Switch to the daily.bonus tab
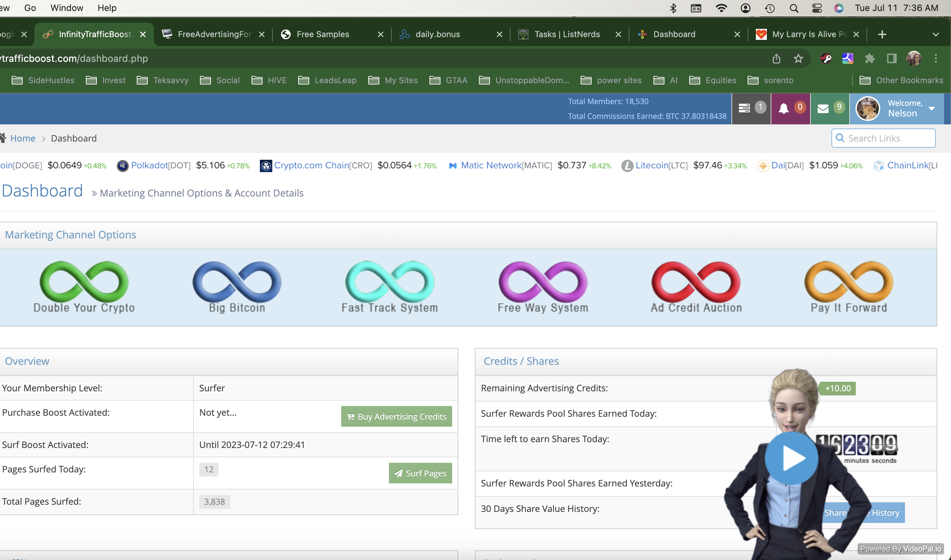The height and width of the screenshot is (560, 951). (451, 34)
